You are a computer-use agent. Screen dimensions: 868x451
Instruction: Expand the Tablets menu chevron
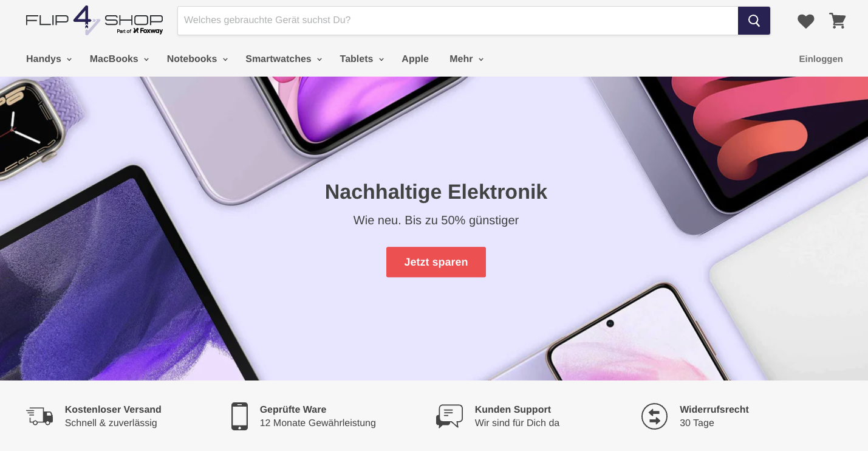tap(381, 60)
